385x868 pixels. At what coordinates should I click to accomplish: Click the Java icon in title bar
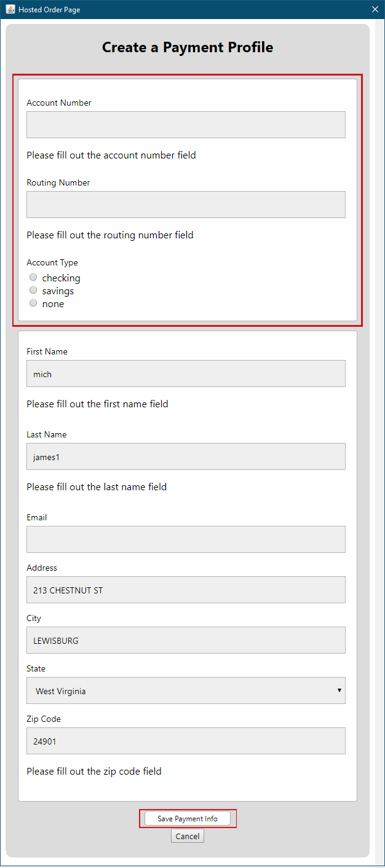[10, 9]
